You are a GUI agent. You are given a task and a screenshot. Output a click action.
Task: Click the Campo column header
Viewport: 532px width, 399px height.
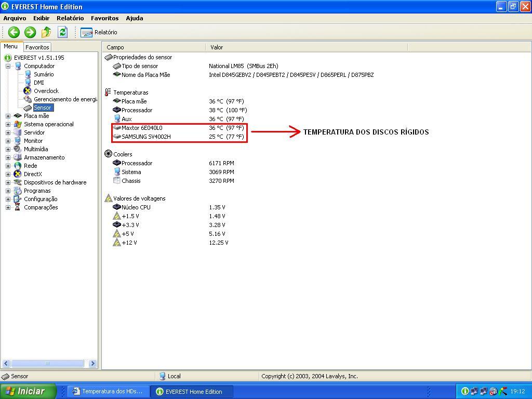tap(154, 47)
